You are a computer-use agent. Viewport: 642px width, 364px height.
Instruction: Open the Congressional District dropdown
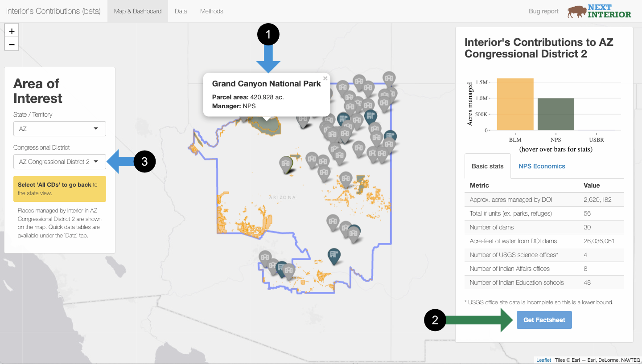[x=59, y=162]
